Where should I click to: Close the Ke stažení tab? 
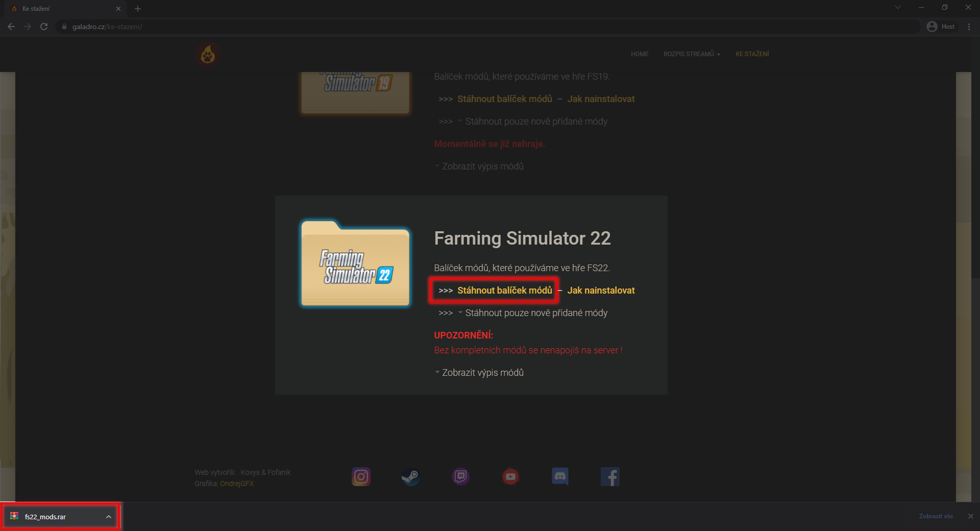118,9
